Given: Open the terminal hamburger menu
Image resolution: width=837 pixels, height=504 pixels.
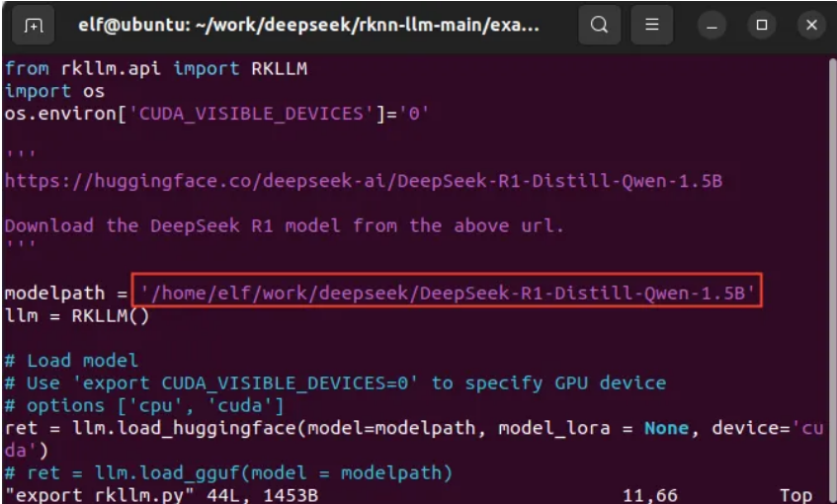Looking at the screenshot, I should click(651, 26).
